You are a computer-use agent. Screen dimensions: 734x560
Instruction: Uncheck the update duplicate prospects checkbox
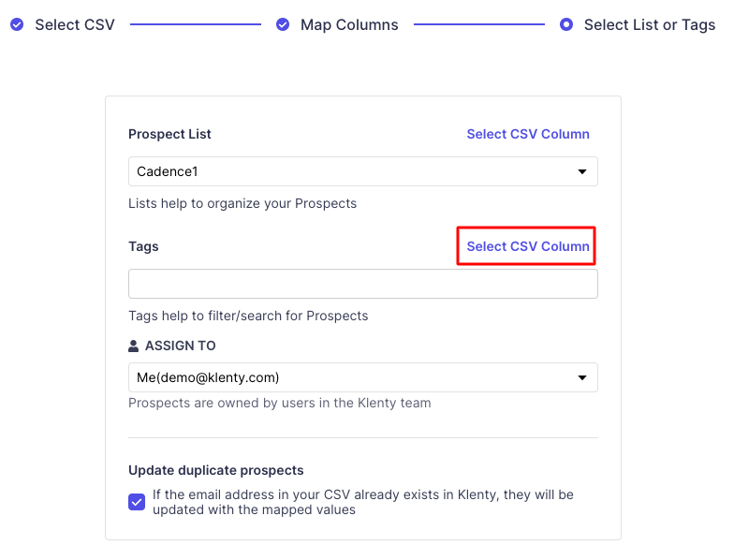(138, 502)
